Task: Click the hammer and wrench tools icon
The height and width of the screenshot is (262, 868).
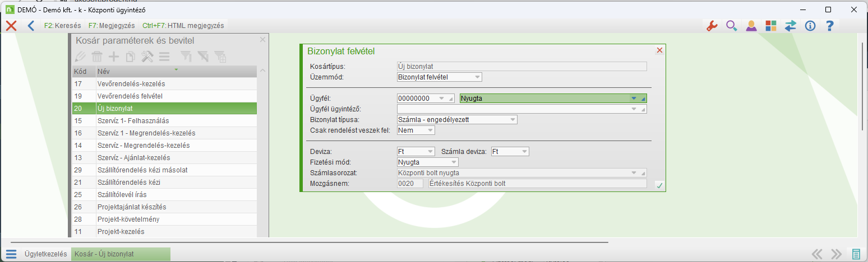Action: click(x=147, y=57)
